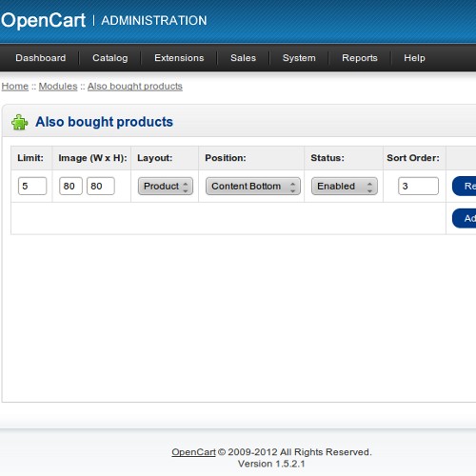Screen dimensions: 476x476
Task: Click the 'Also bought products' page heading
Action: (x=104, y=122)
